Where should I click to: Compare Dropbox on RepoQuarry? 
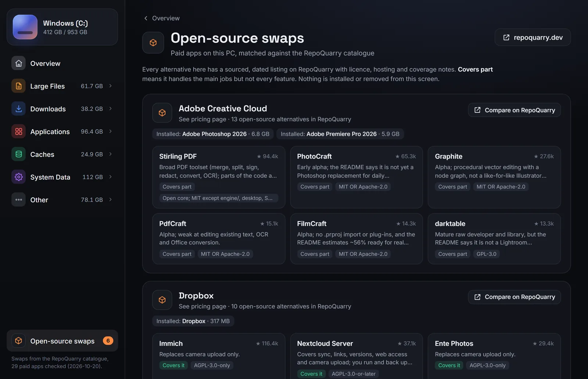point(514,297)
